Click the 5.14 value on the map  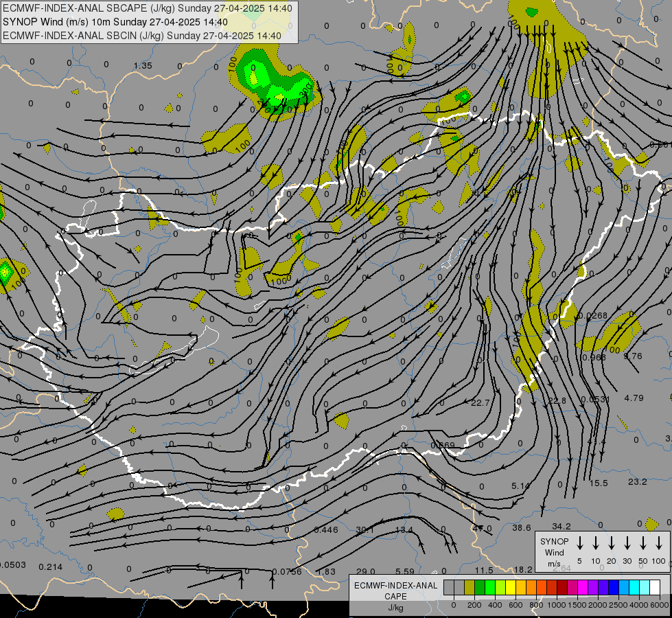pos(521,486)
